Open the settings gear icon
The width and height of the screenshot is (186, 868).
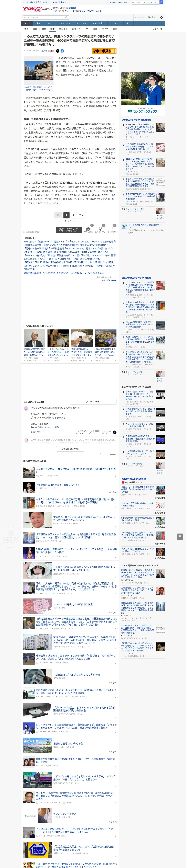pos(161,18)
